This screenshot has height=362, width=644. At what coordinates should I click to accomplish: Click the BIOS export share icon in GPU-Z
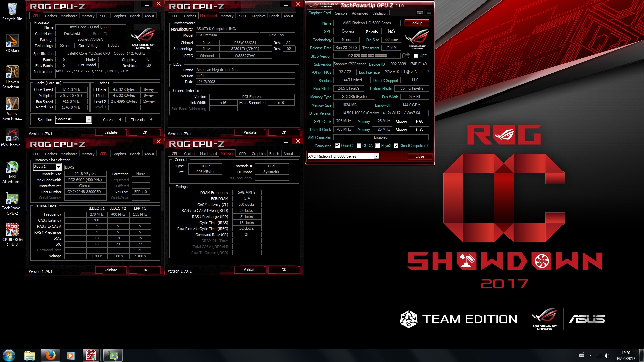[x=406, y=56]
